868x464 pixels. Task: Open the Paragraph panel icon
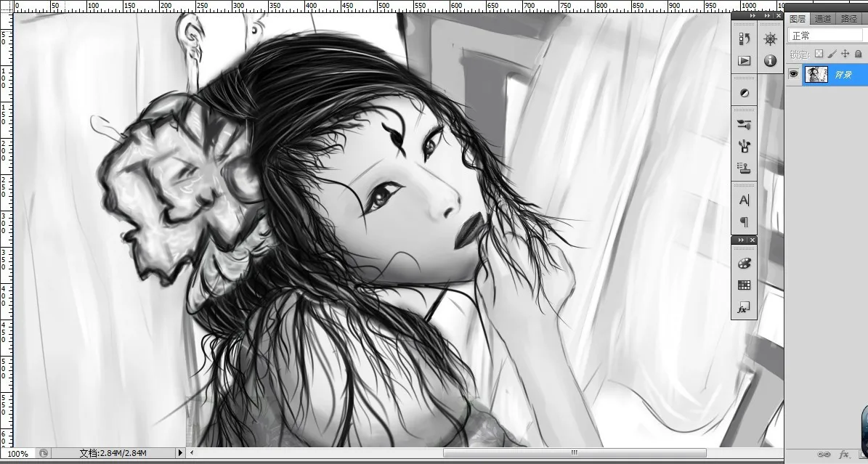pyautogui.click(x=744, y=221)
